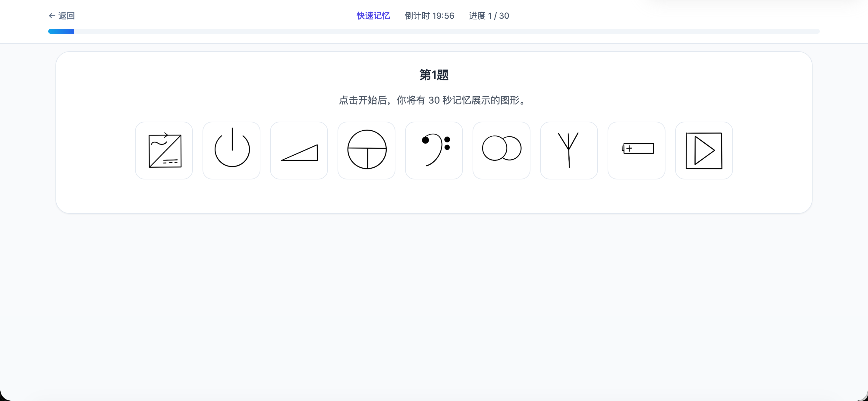Click the overlapping circles symbol card
The height and width of the screenshot is (401, 868).
click(501, 150)
